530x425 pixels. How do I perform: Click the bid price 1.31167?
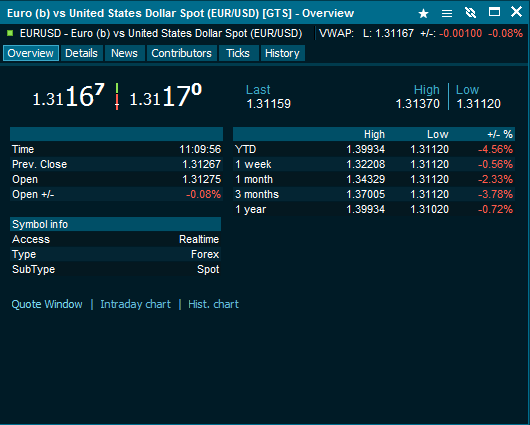(x=68, y=96)
